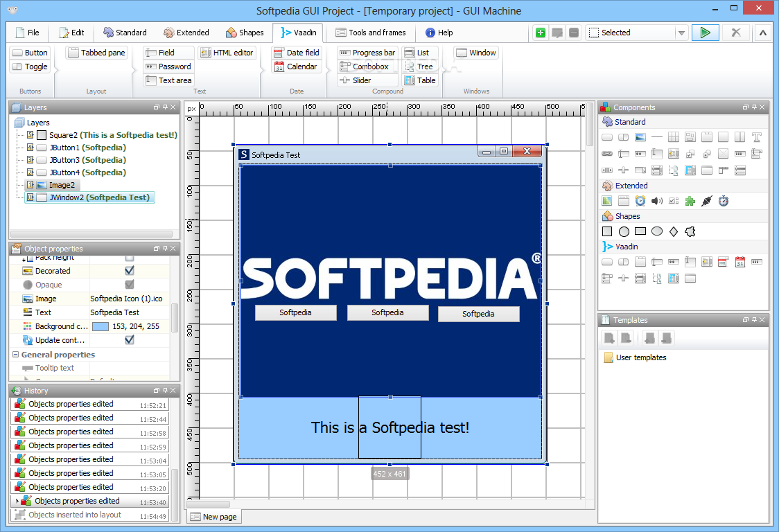779x532 pixels.
Task: Insert a Calendar date component
Action: (x=295, y=66)
